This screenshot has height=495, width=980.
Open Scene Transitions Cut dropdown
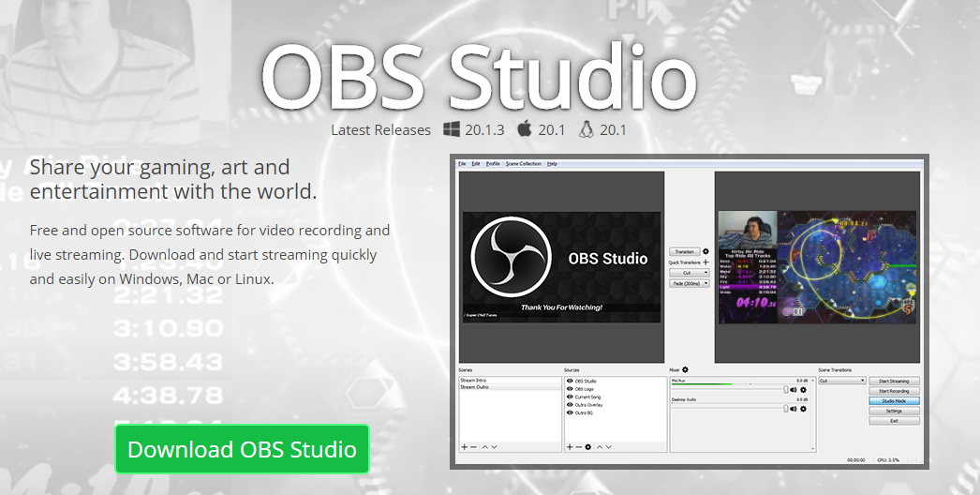842,381
